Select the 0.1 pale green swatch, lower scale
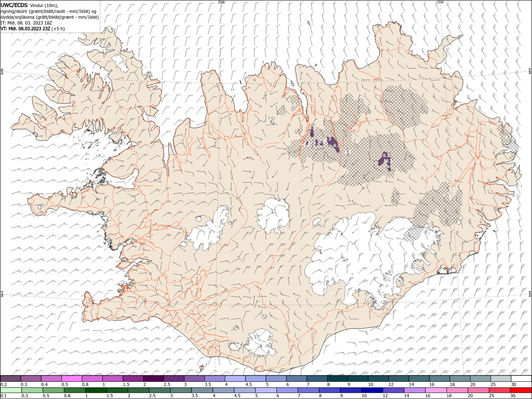532x399 pixels. pyautogui.click(x=11, y=390)
